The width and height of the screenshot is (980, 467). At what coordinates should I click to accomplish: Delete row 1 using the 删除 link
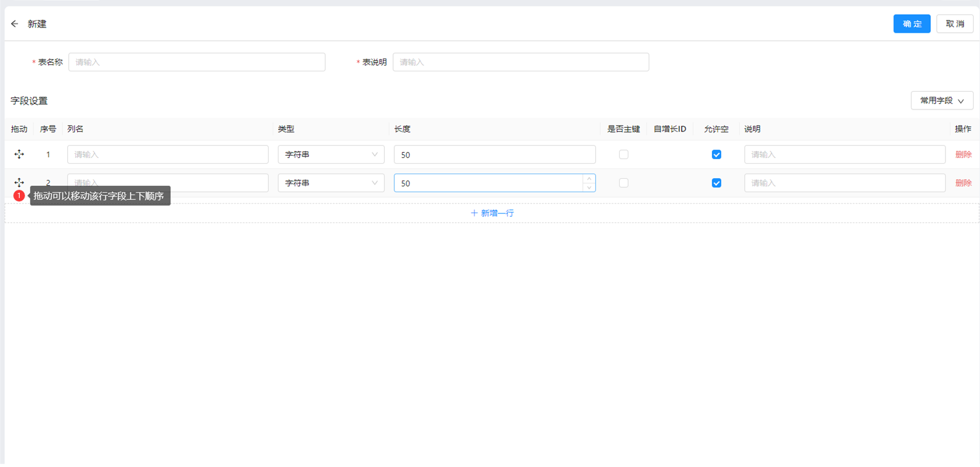(962, 154)
